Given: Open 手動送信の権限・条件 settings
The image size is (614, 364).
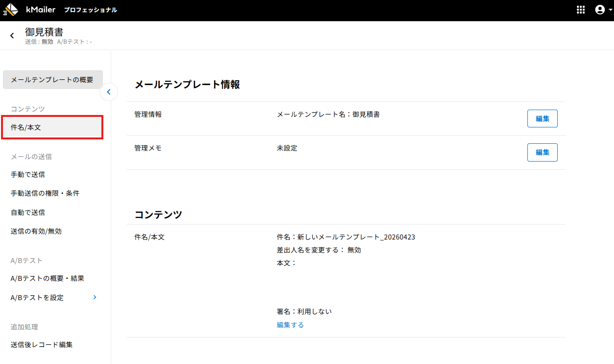Looking at the screenshot, I should pyautogui.click(x=45, y=193).
